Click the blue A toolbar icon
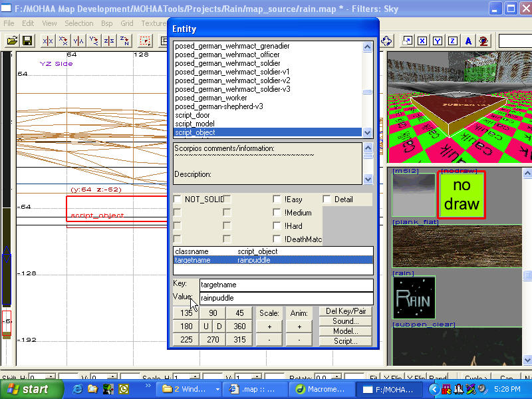Screen dimensions: 532x399 469,41
